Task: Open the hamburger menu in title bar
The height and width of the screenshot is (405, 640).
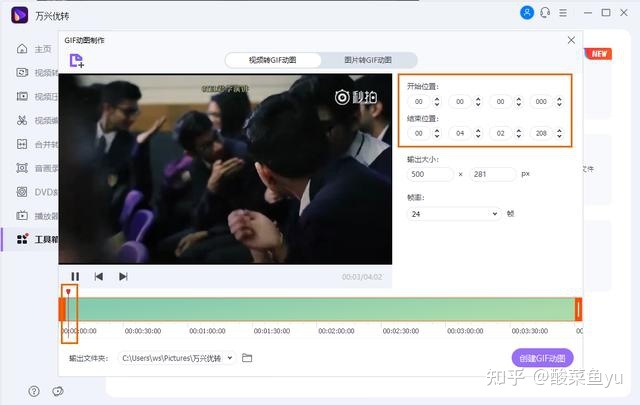Action: (x=563, y=13)
